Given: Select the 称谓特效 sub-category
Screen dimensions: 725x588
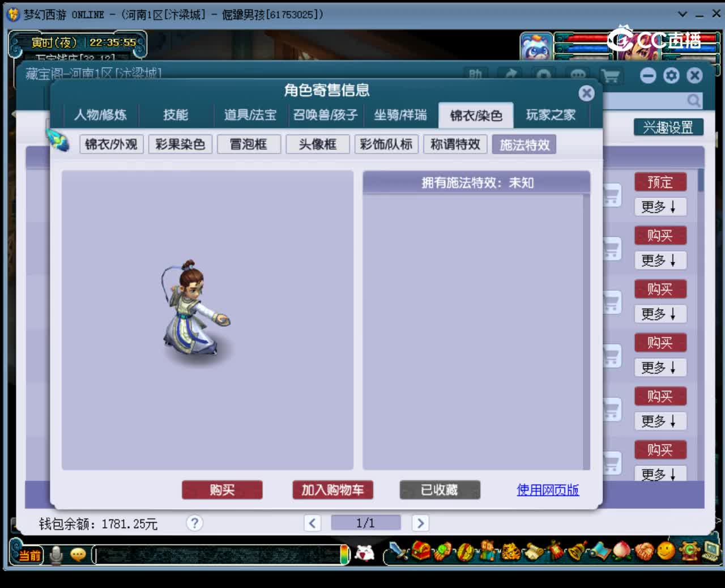Looking at the screenshot, I should click(455, 144).
